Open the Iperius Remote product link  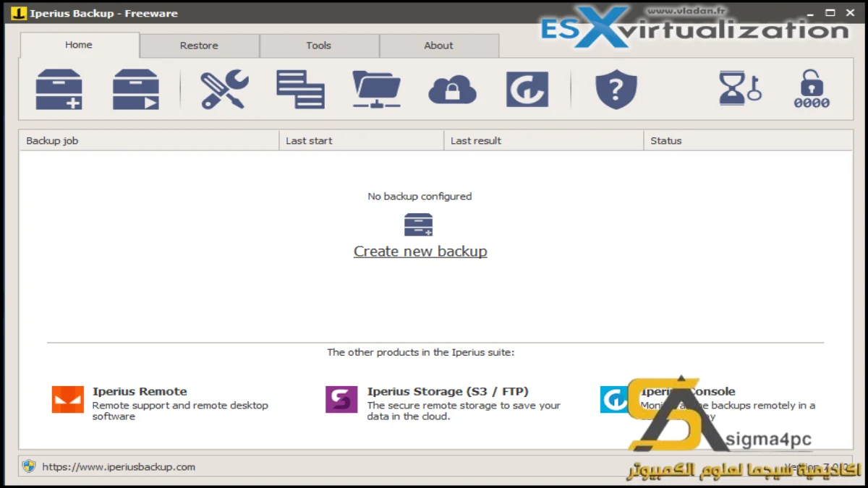tap(140, 392)
